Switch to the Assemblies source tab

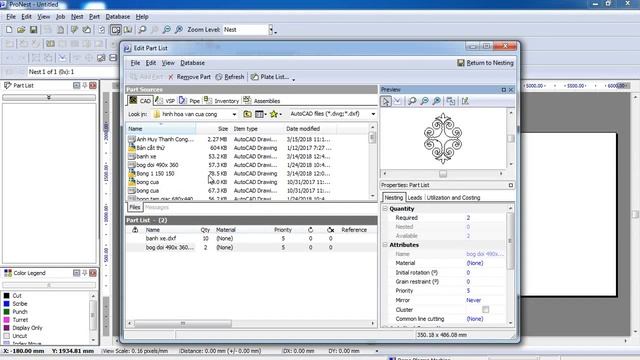point(262,101)
